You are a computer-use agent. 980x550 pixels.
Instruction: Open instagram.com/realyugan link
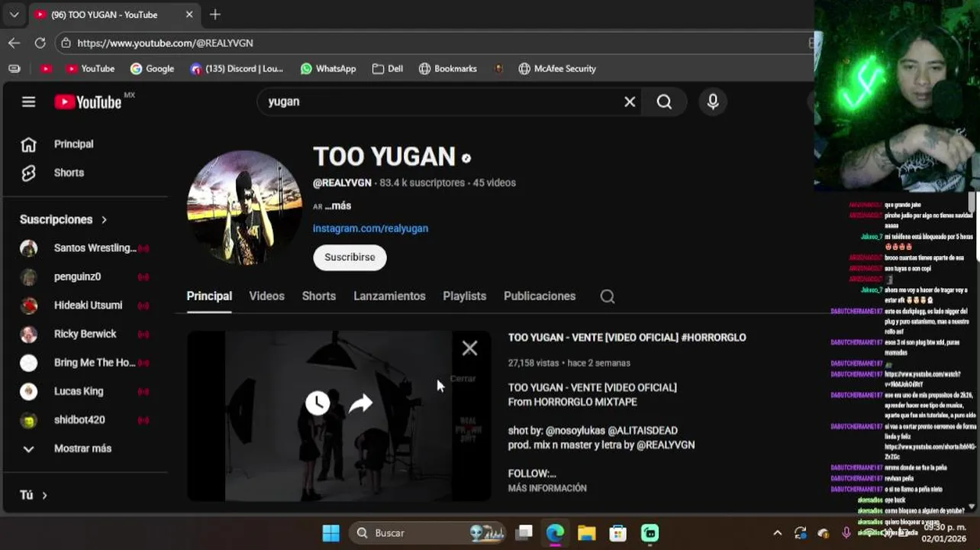(370, 228)
